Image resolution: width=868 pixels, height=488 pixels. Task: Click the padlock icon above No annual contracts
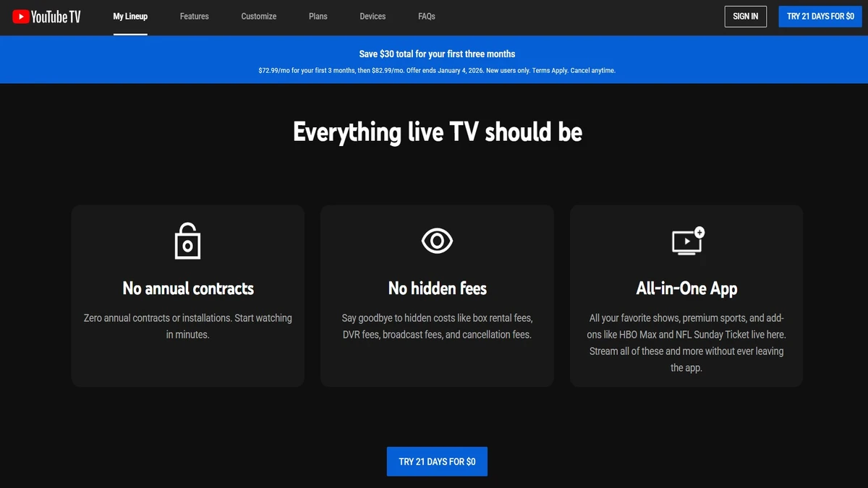[x=187, y=241]
